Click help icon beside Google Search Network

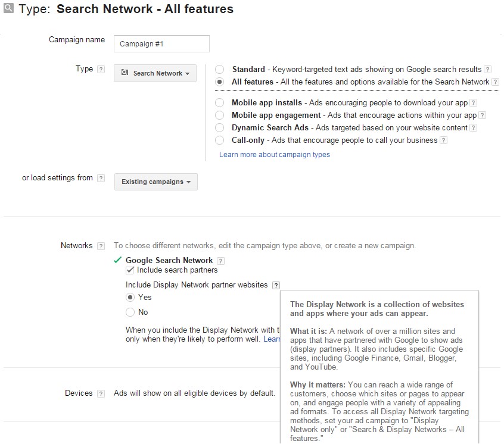coord(220,260)
